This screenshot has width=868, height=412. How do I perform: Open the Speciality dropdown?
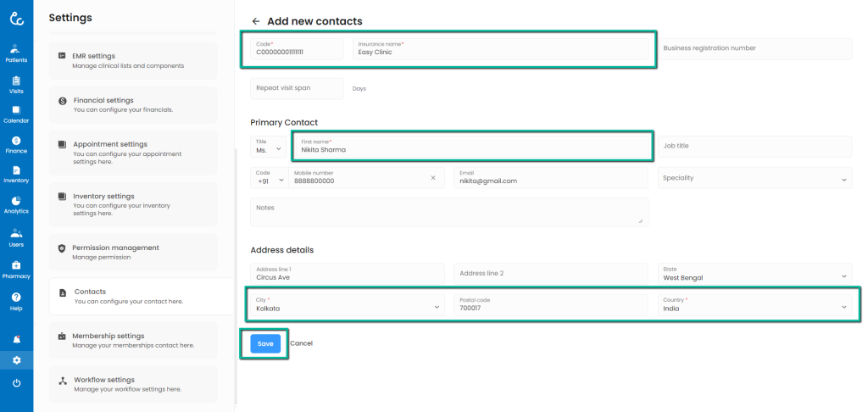755,178
